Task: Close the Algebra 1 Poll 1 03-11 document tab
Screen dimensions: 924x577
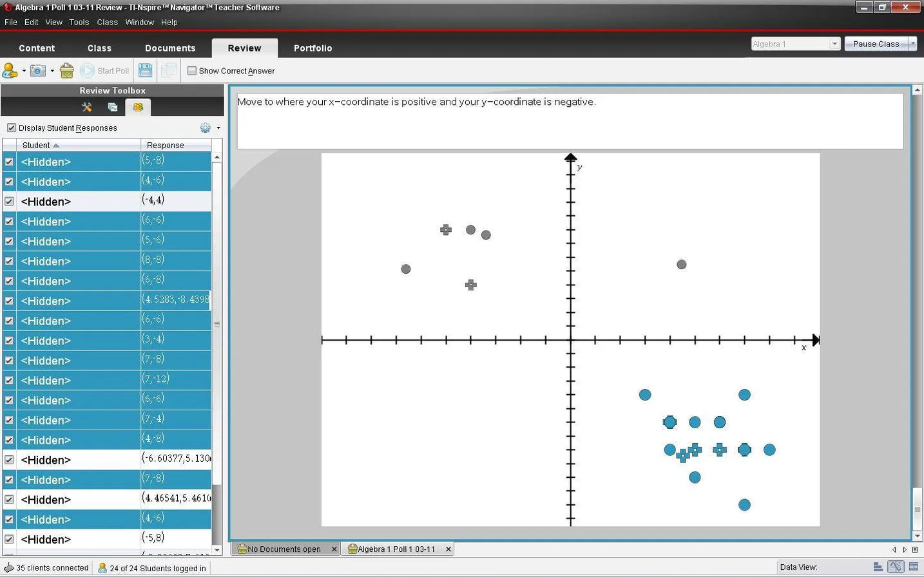Action: (x=448, y=549)
